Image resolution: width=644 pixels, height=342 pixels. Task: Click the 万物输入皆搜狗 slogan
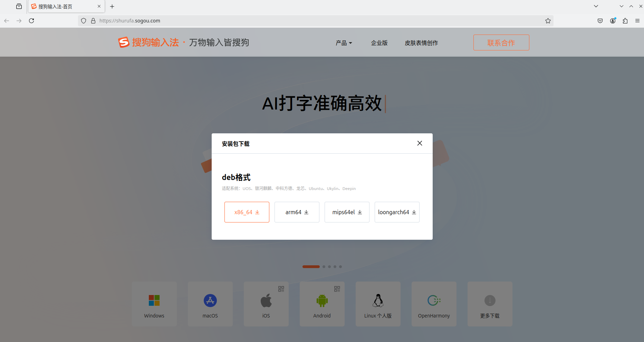[x=219, y=42]
